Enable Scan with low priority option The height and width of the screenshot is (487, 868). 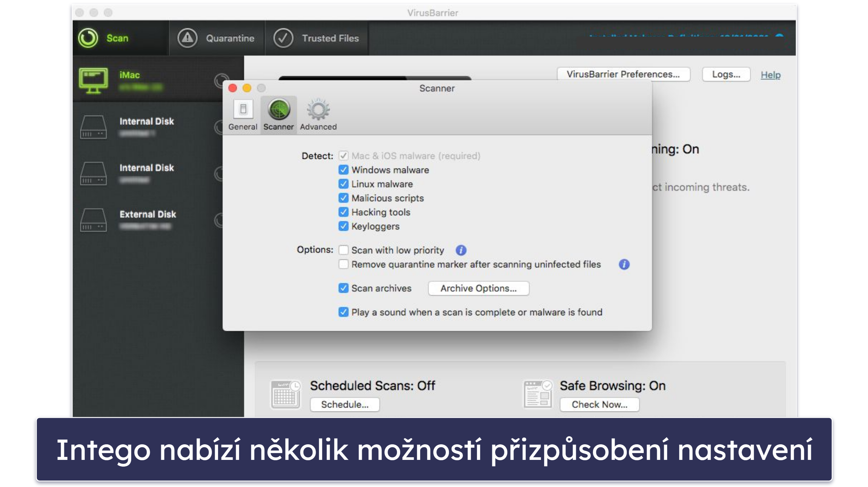[x=343, y=249]
